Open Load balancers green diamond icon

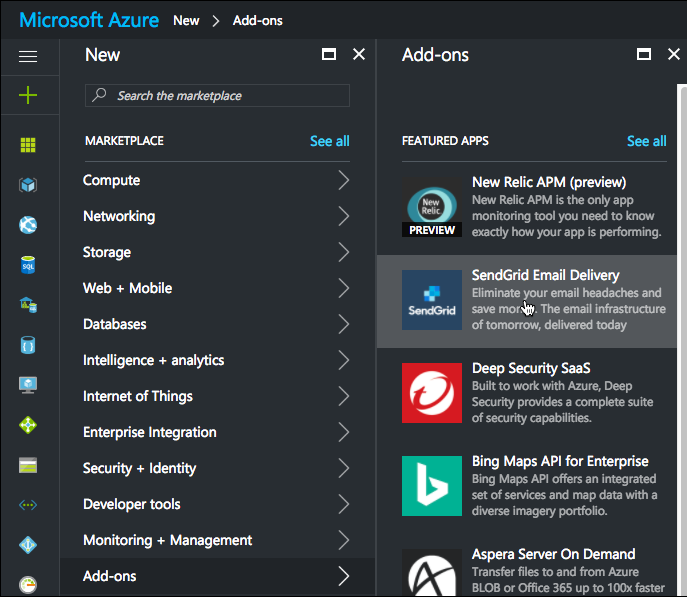28,425
